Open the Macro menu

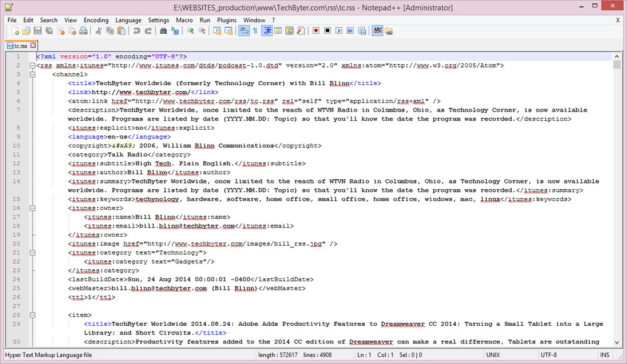184,20
